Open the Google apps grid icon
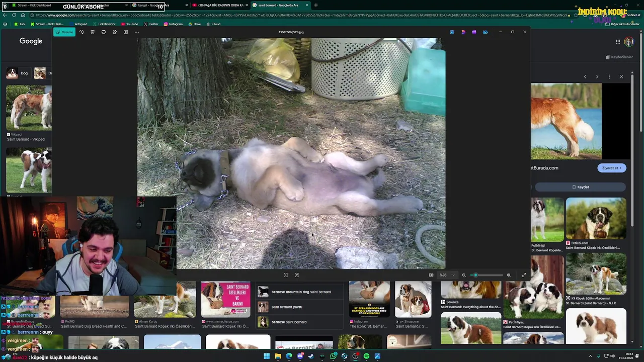The width and height of the screenshot is (644, 362). 618,42
